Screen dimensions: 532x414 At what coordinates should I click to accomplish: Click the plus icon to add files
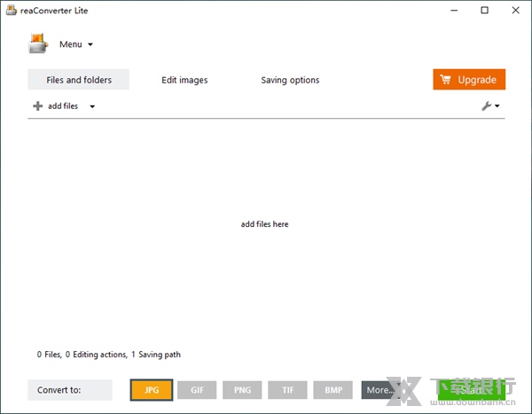click(37, 106)
